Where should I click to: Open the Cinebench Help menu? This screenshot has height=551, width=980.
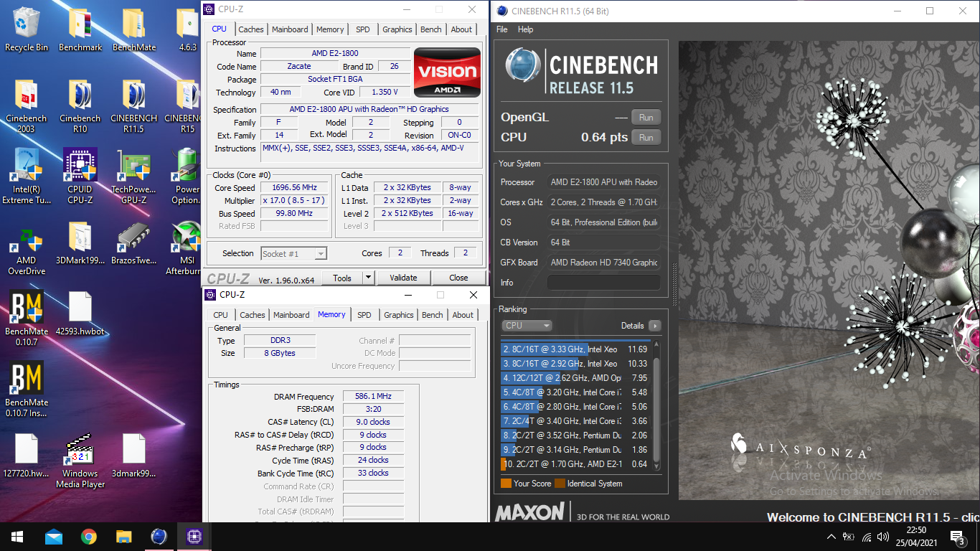tap(526, 29)
